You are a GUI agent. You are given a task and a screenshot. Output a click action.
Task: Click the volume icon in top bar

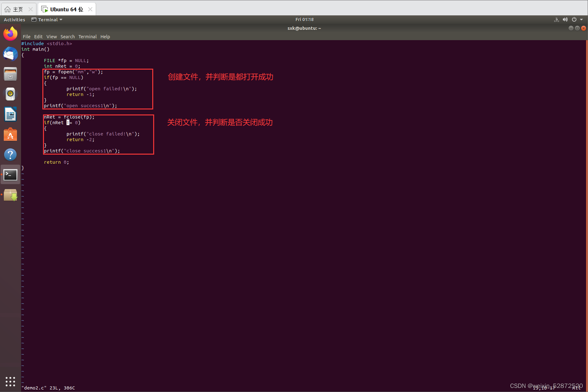coord(565,19)
